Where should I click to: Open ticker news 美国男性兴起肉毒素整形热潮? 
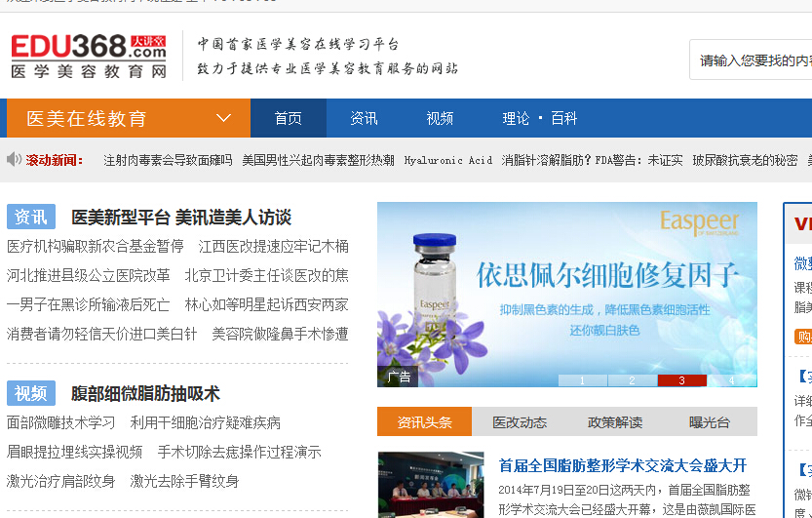coord(318,161)
